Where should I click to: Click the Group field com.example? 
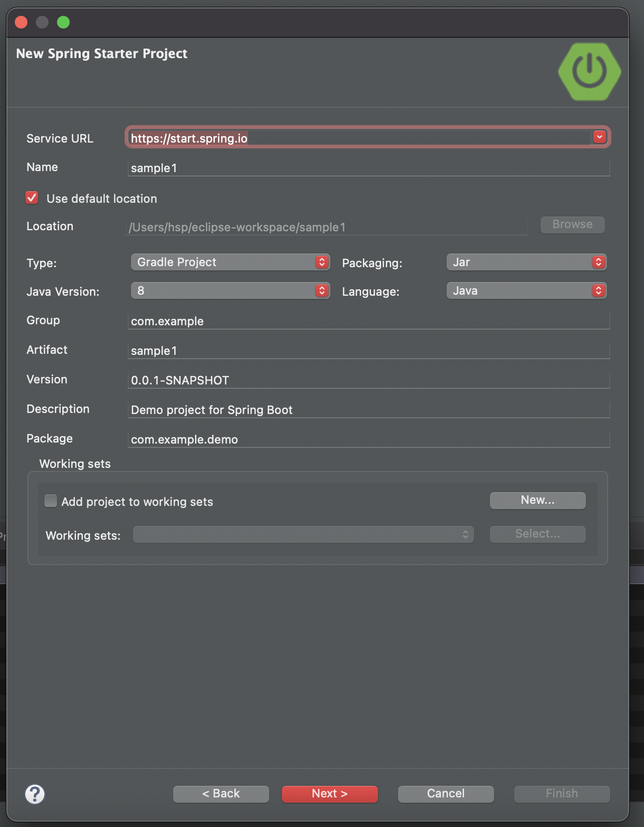click(x=368, y=321)
